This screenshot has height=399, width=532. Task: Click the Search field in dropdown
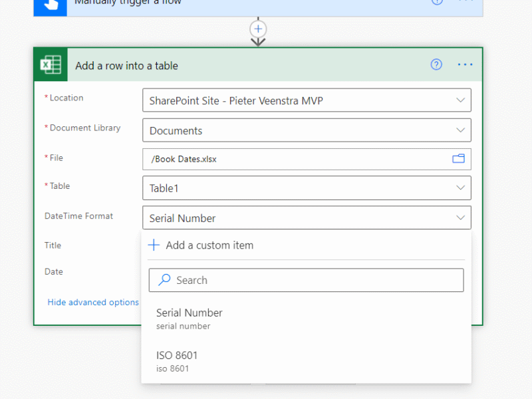[x=306, y=280]
